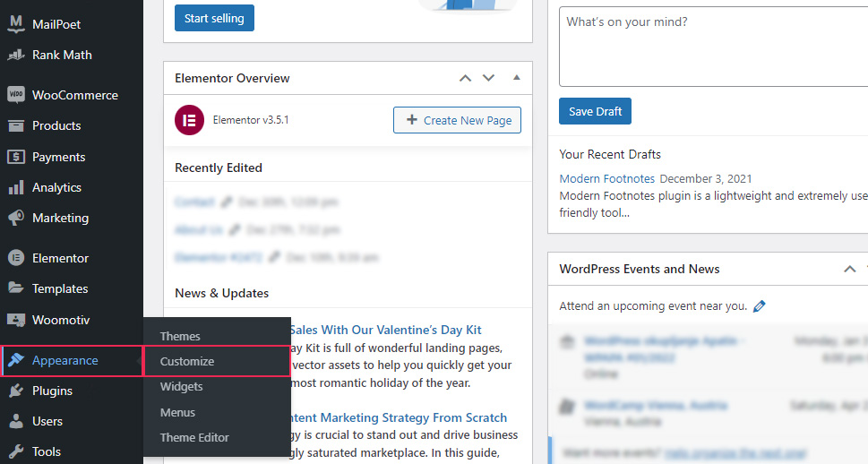Click the Payments dollar icon
The width and height of the screenshot is (868, 464).
15,157
